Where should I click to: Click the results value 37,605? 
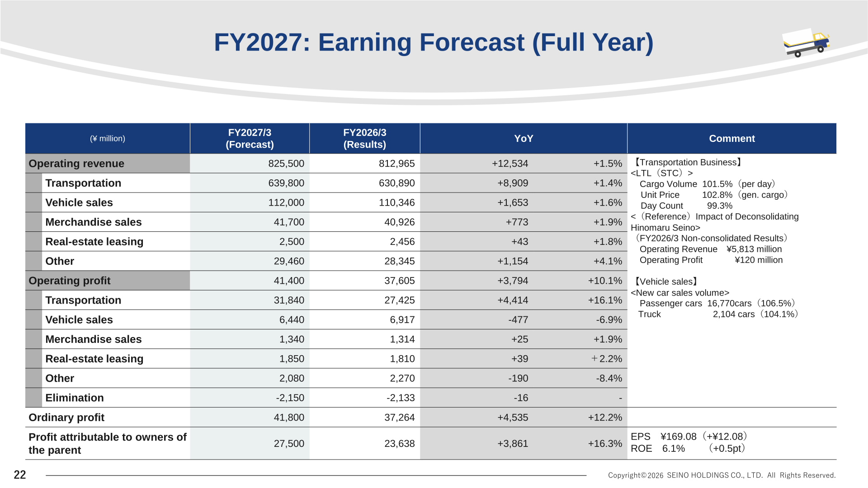coord(400,281)
